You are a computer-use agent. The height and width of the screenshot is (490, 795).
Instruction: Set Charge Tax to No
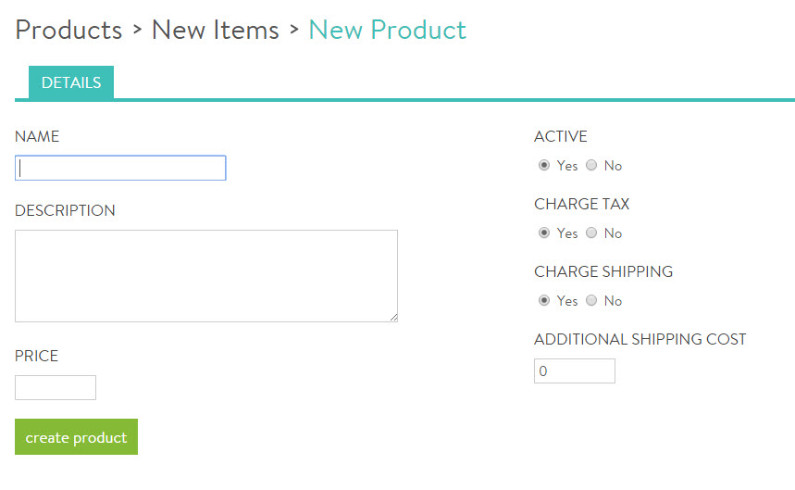pyautogui.click(x=592, y=233)
